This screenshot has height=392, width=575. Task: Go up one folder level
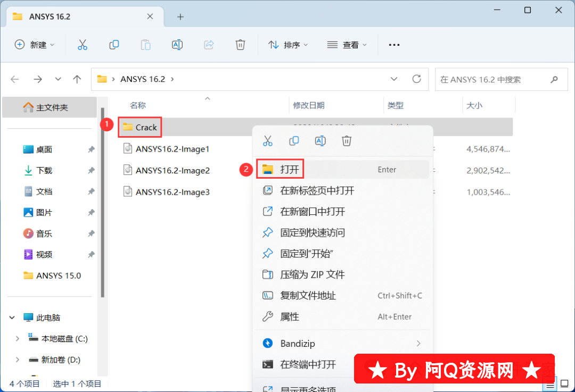click(77, 79)
